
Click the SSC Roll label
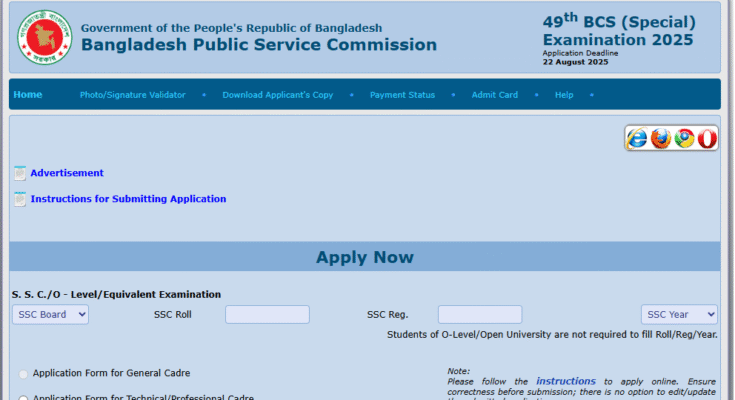point(172,315)
